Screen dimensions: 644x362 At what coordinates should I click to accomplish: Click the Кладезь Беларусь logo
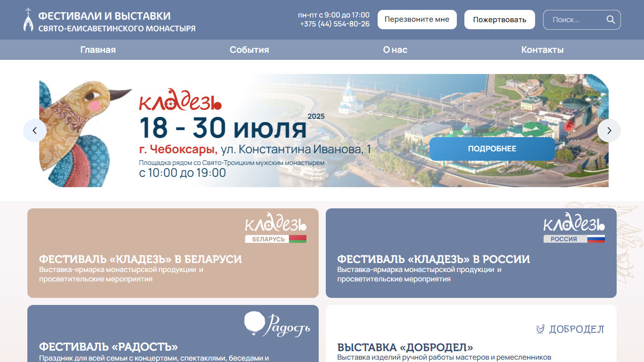pyautogui.click(x=276, y=228)
